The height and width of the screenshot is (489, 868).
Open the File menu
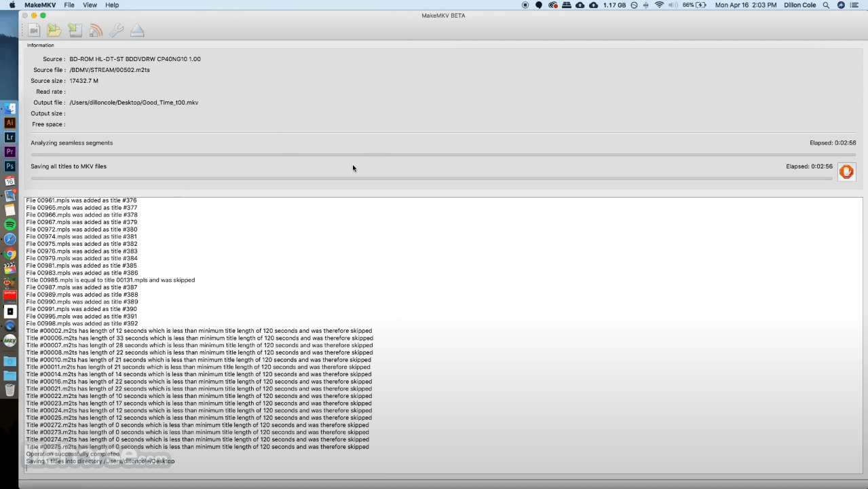coord(69,5)
